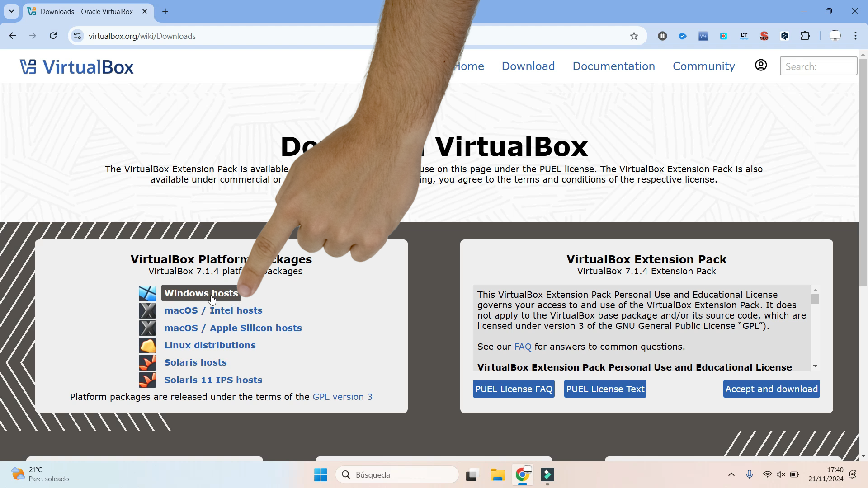Open the extensions puzzle piece icon
The height and width of the screenshot is (488, 868).
806,36
